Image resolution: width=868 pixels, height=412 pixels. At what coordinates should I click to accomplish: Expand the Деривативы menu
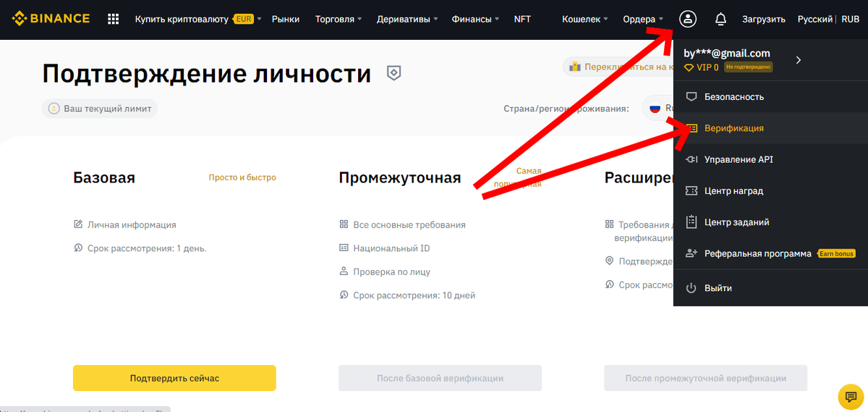[407, 19]
